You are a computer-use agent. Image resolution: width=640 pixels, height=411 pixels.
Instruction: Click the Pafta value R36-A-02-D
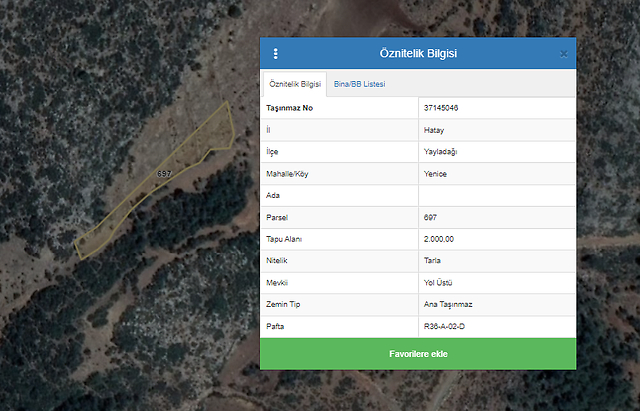(445, 327)
